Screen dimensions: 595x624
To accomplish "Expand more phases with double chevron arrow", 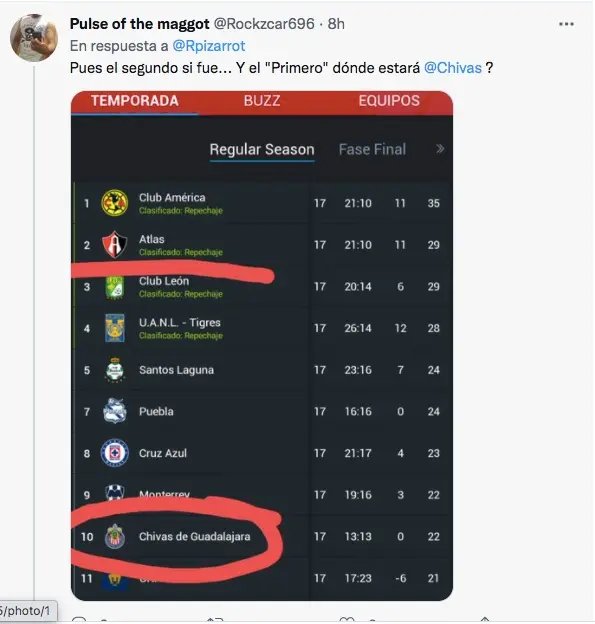I will [440, 149].
